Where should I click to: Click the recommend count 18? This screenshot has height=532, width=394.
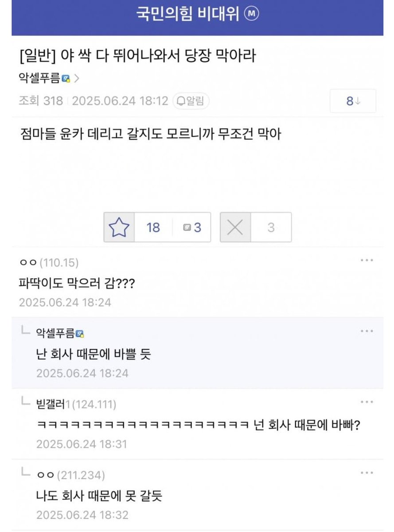pos(153,227)
